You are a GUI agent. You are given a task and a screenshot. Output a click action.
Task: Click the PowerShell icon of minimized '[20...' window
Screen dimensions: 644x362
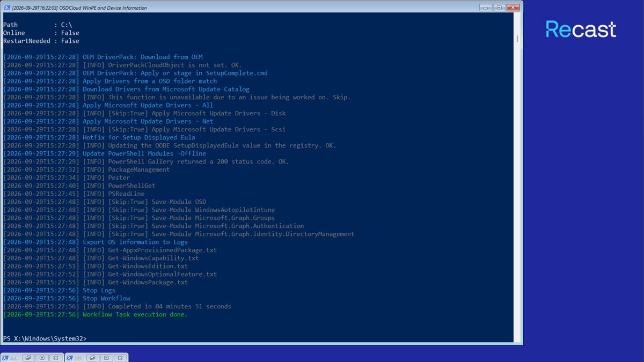69,358
